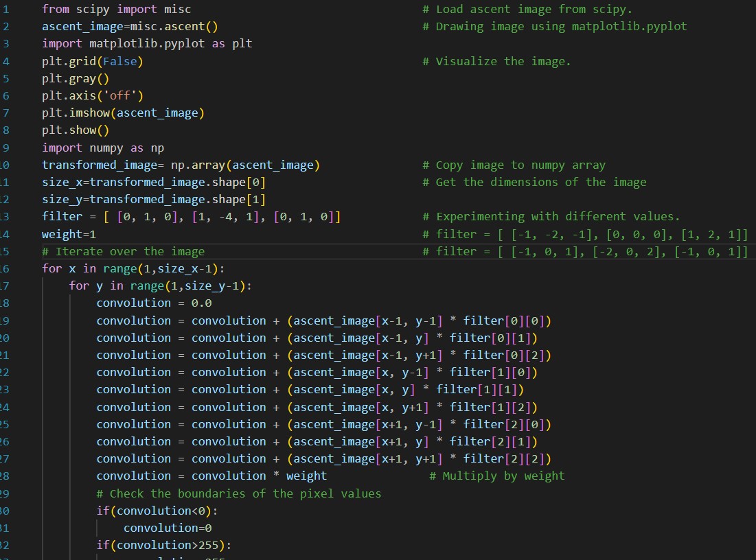Screen dimensions: 756x560
Task: Click the line using filter[2][2]
Action: (323, 459)
